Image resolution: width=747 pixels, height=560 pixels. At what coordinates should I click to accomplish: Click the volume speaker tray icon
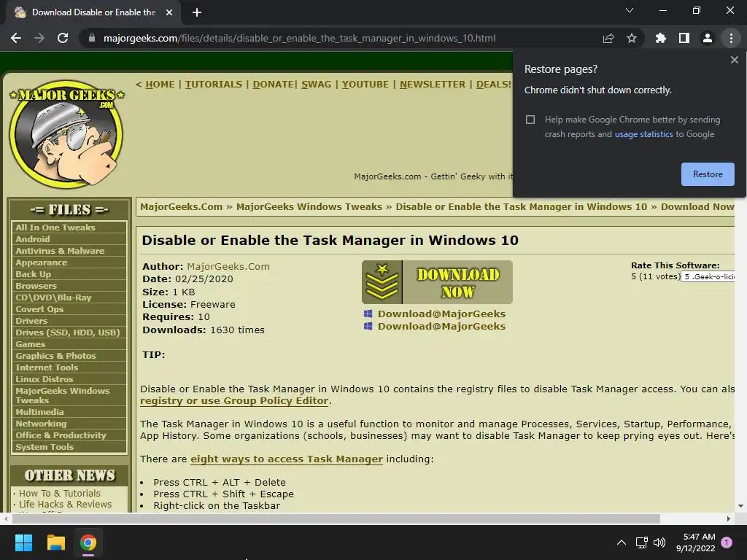(x=659, y=542)
